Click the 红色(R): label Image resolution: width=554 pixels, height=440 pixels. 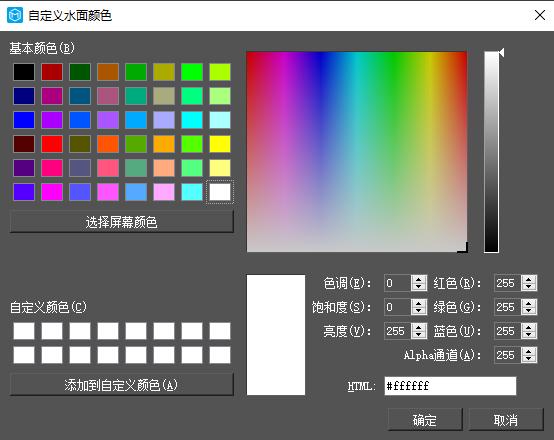[x=457, y=283]
